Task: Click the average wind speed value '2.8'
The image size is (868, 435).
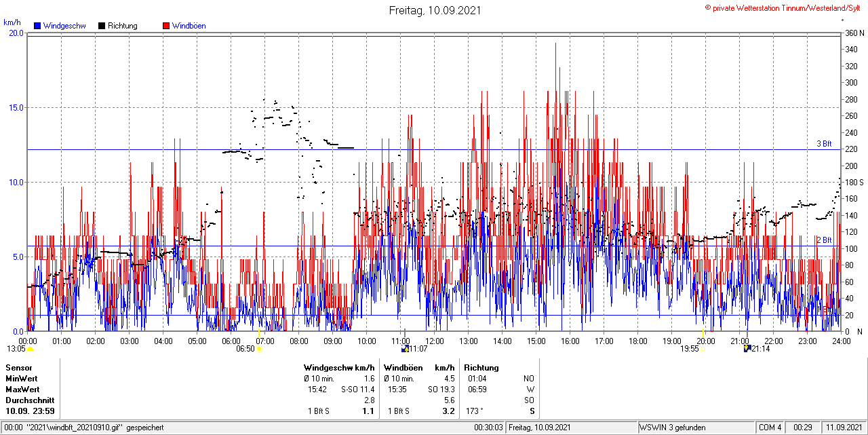Action: (x=369, y=400)
